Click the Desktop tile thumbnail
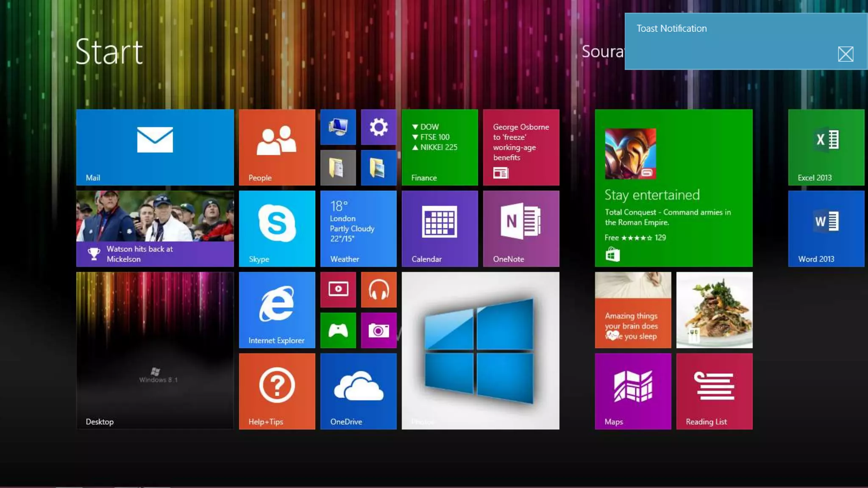Viewport: 868px width, 488px height. (155, 350)
